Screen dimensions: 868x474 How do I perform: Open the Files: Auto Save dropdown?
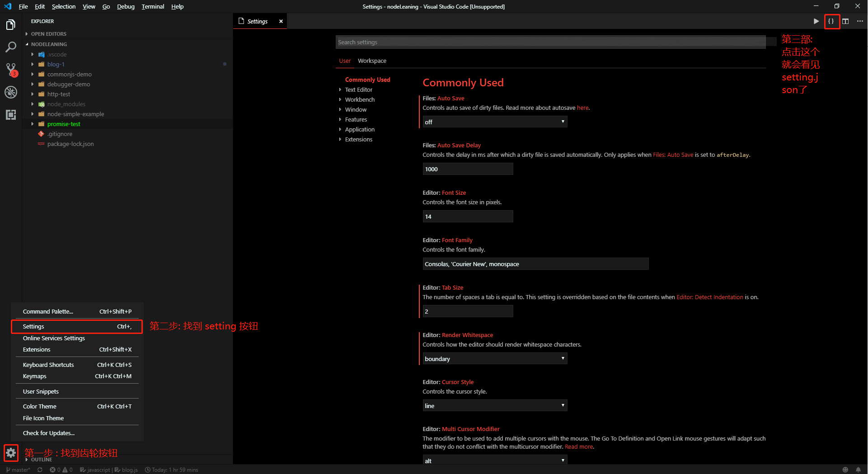[x=495, y=122]
